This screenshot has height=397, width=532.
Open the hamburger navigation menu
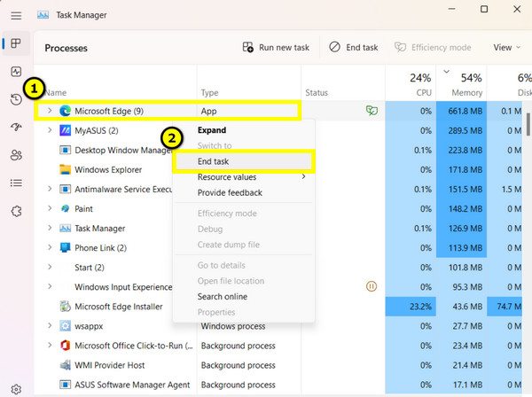point(16,16)
